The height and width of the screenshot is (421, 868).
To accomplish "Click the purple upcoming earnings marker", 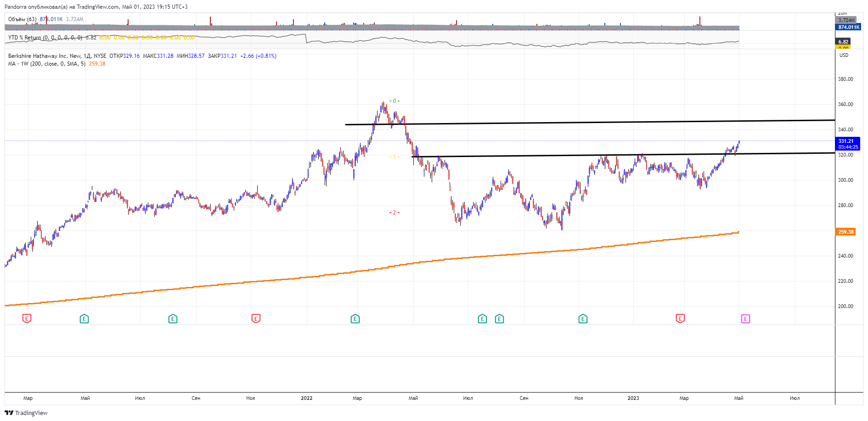I will [745, 319].
